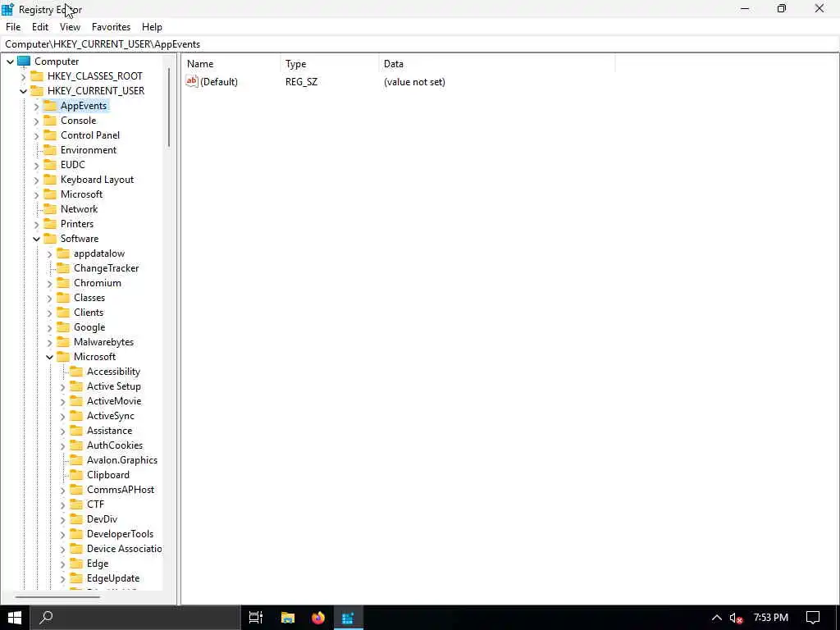Screen dimensions: 840x630
Task: Expand the Control Panel key
Action: [x=36, y=135]
